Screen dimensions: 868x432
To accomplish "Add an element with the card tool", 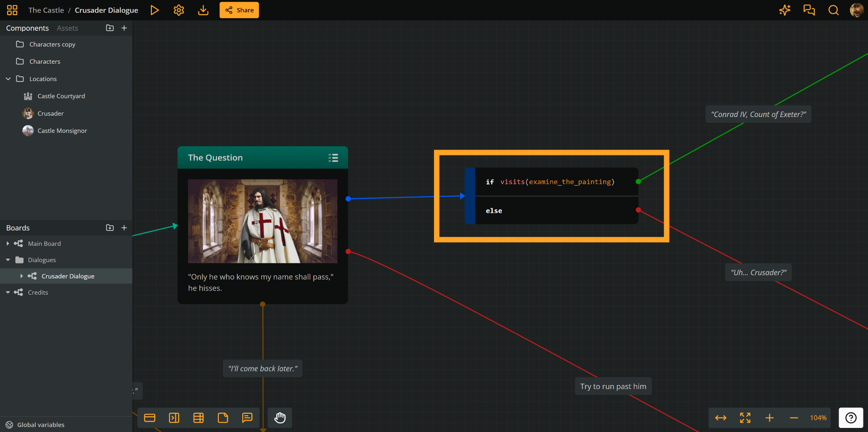I will coord(150,418).
